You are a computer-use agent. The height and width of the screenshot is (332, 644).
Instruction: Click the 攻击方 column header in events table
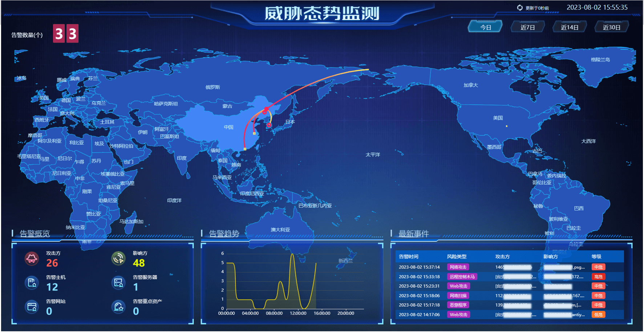coord(502,256)
